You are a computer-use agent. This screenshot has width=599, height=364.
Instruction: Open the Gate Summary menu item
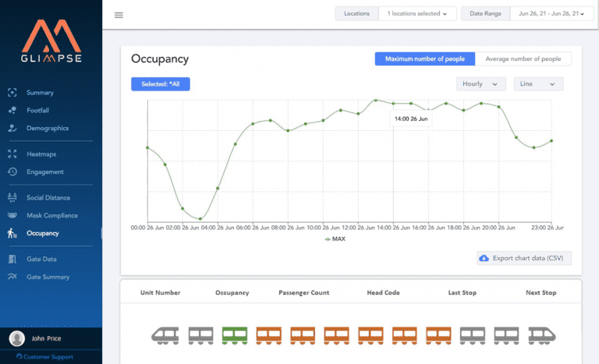point(48,277)
